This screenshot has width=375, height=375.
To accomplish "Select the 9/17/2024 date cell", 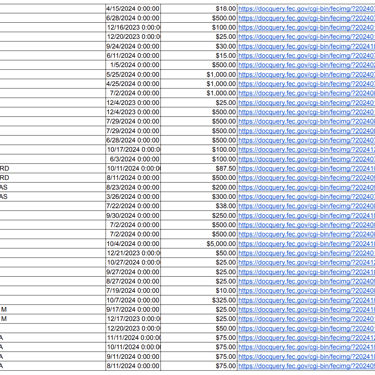I will pos(133,309).
